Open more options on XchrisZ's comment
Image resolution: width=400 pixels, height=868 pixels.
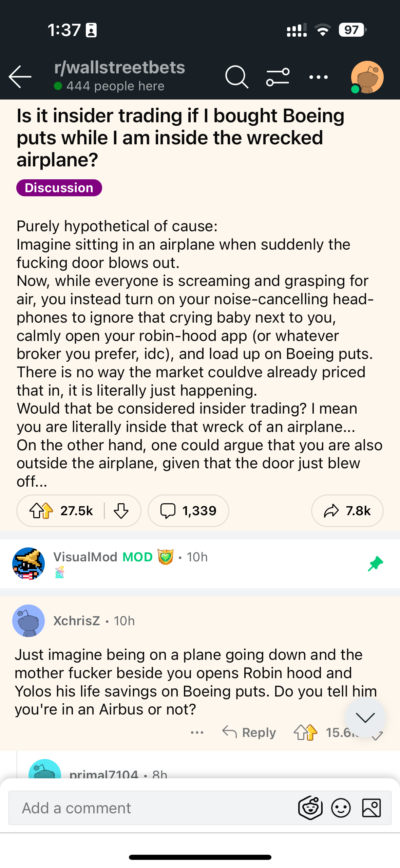(197, 733)
